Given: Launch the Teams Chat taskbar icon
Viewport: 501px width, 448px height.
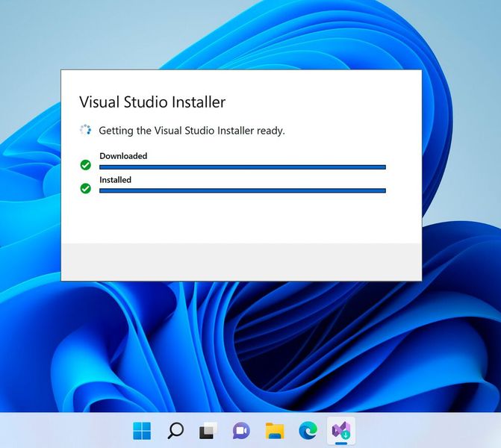Looking at the screenshot, I should (x=242, y=431).
